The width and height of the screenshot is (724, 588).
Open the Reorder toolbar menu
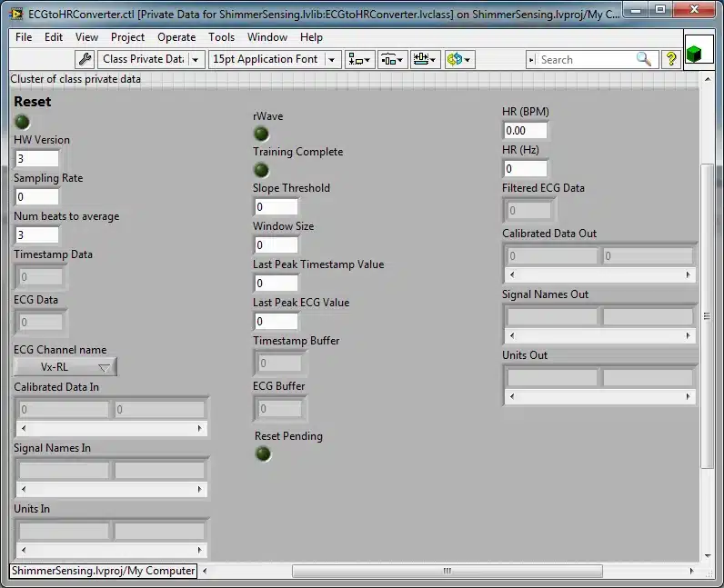click(459, 60)
